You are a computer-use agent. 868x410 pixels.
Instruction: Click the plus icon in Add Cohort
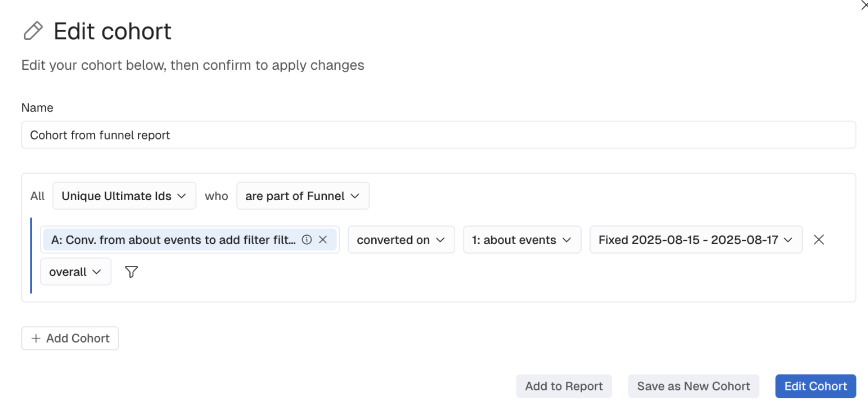click(x=36, y=339)
